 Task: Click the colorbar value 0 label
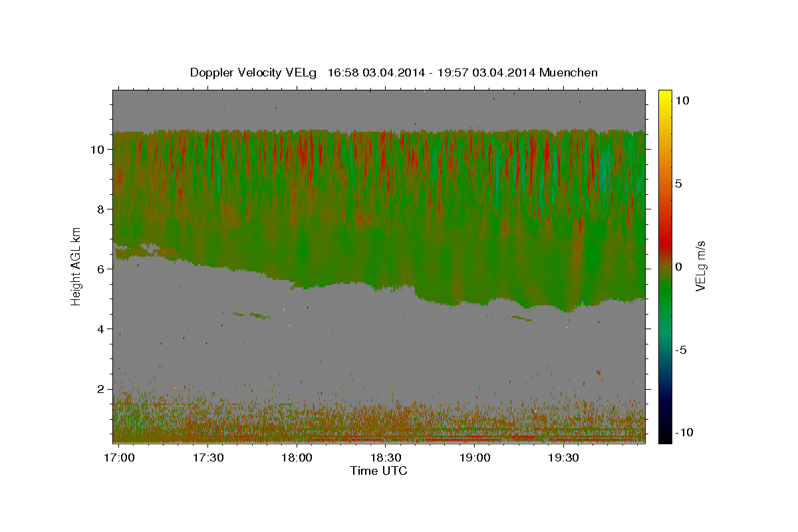pos(679,267)
